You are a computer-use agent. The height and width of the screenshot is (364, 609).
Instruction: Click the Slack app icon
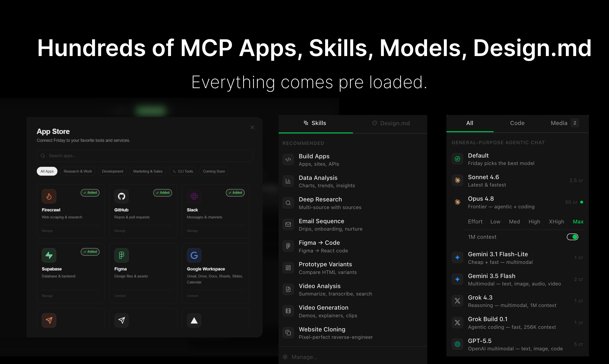coord(194,196)
